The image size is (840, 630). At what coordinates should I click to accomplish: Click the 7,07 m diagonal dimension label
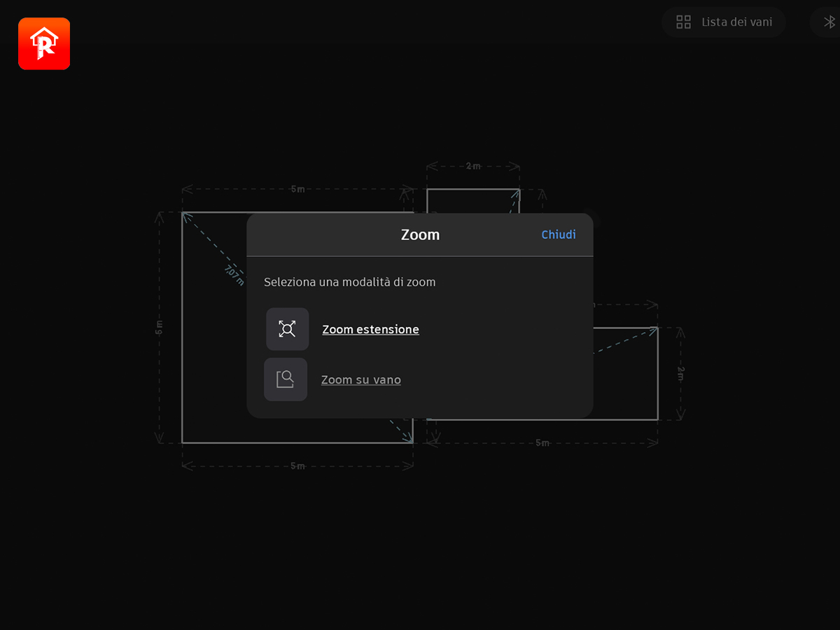tap(234, 275)
